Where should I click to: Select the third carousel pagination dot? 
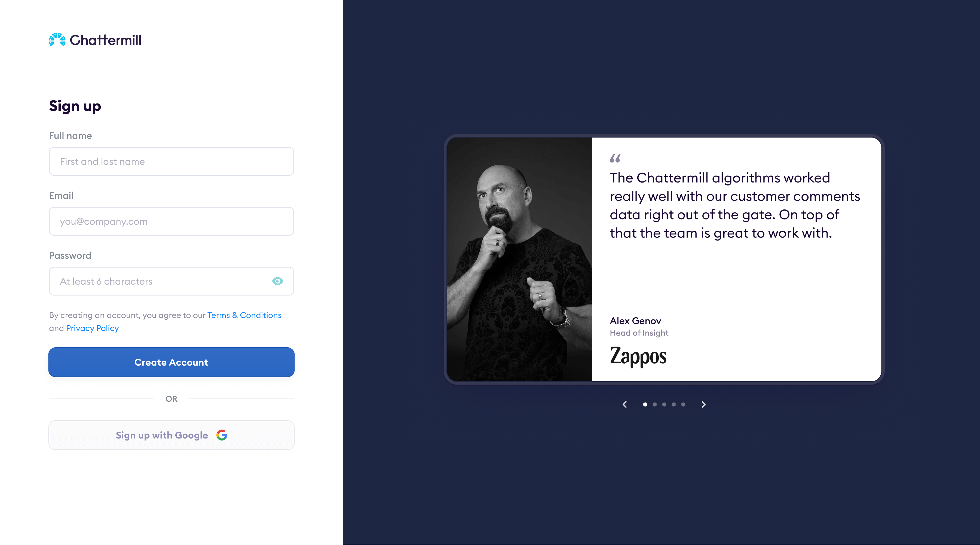664,405
